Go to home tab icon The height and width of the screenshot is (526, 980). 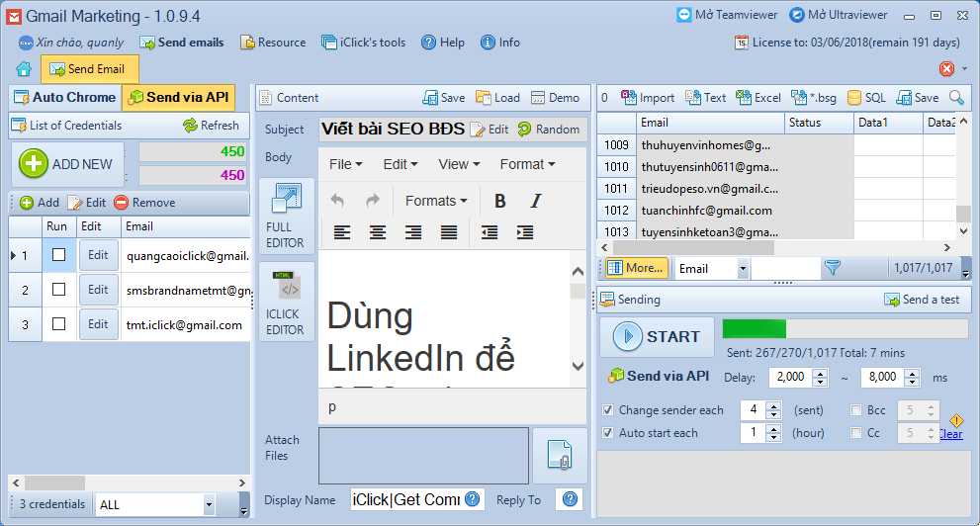pyautogui.click(x=24, y=69)
